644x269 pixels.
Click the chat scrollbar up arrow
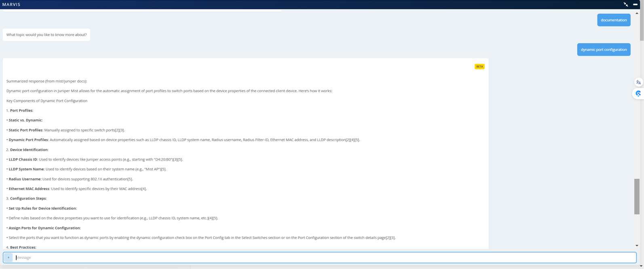[x=637, y=13]
